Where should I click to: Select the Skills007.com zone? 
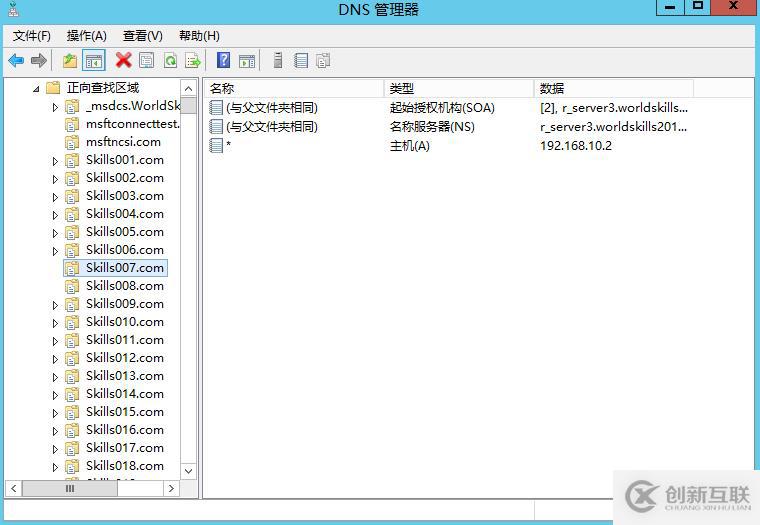pyautogui.click(x=125, y=268)
